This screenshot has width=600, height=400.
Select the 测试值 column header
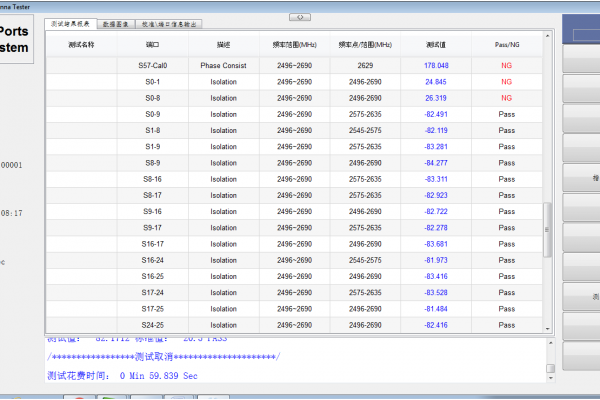pyautogui.click(x=436, y=45)
